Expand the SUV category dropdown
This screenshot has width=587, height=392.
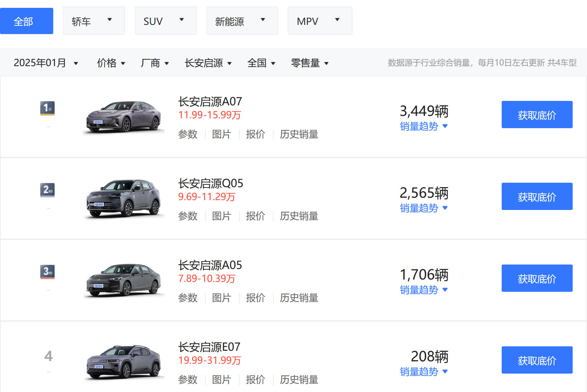tap(166, 21)
